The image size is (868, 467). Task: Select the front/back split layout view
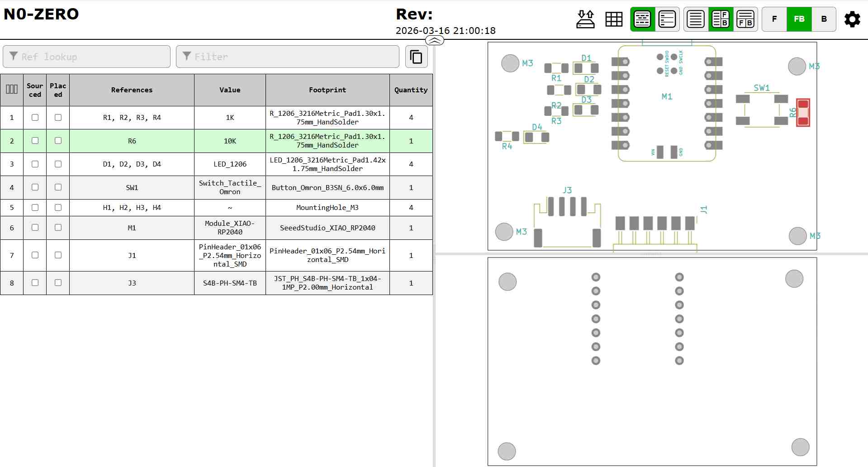click(745, 19)
